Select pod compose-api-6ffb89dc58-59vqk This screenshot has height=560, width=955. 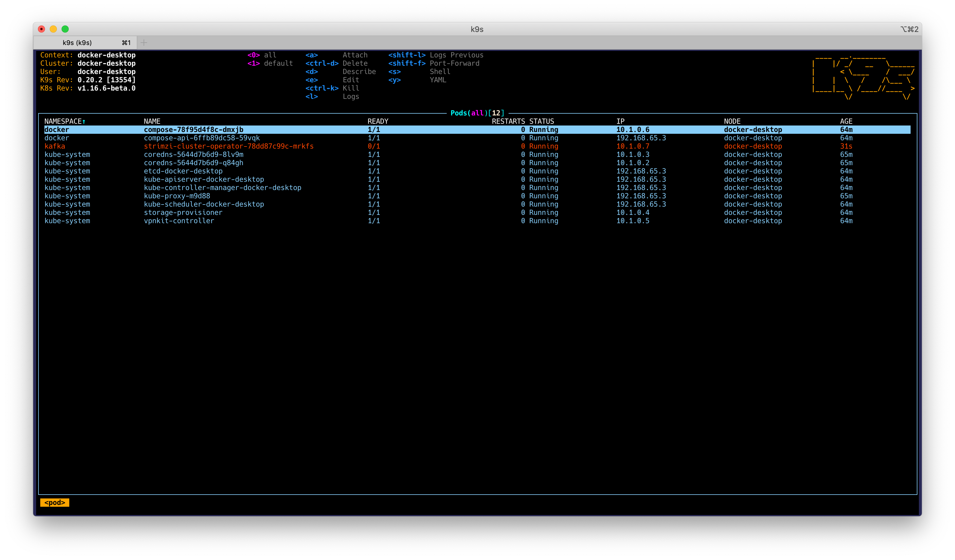pos(477,138)
